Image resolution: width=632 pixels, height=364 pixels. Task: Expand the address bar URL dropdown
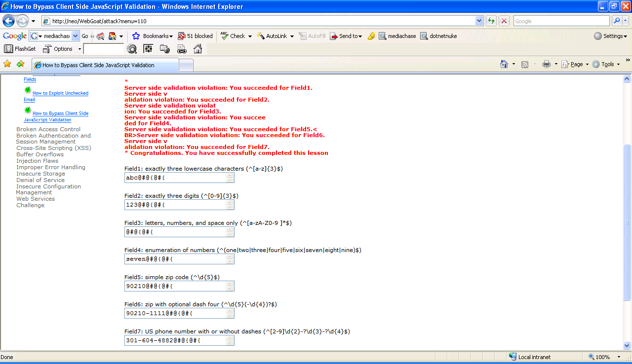(479, 21)
